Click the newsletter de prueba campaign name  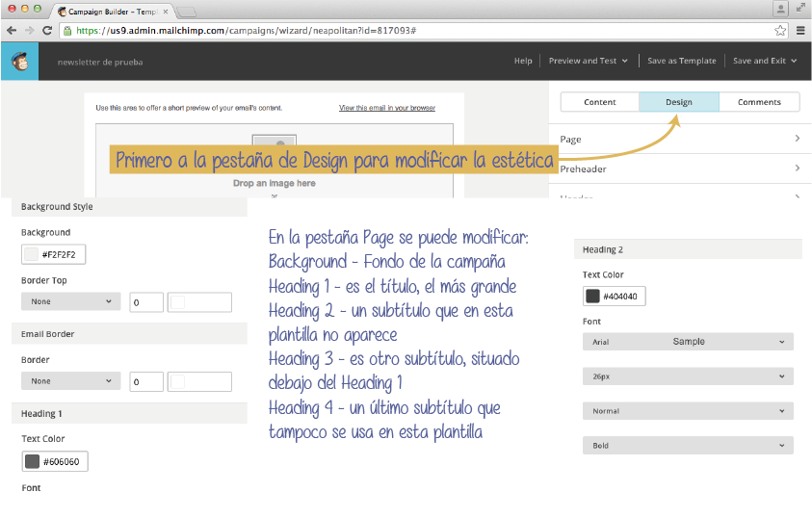[100, 62]
